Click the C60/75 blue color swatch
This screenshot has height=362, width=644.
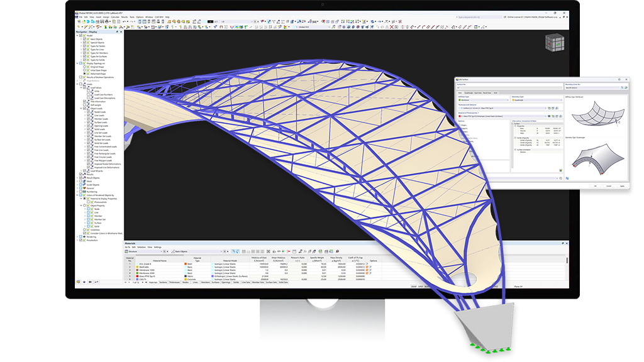(137, 279)
